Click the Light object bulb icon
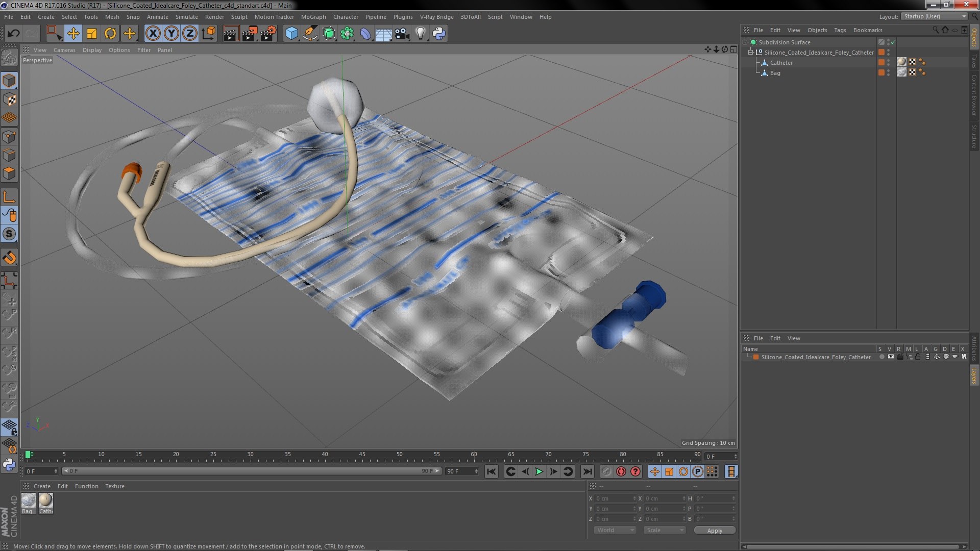Screen dimensions: 980x551 coord(420,34)
